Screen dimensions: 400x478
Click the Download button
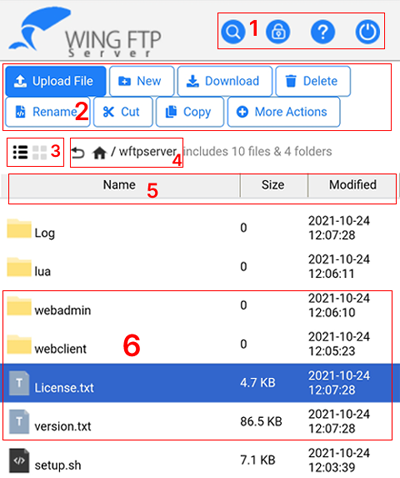point(225,81)
